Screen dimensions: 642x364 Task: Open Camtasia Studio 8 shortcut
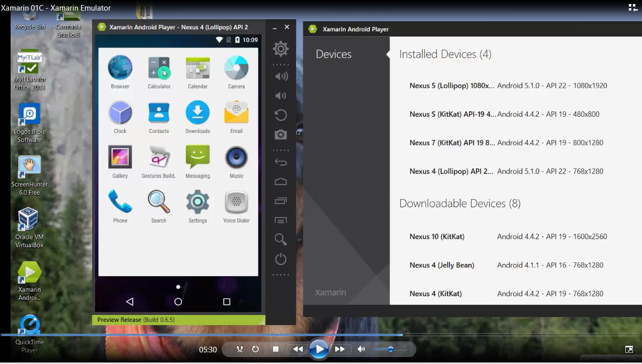[x=68, y=23]
